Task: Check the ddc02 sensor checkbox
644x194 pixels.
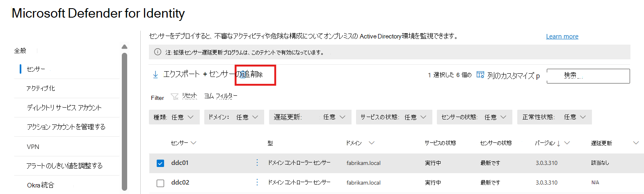Action: 160,183
